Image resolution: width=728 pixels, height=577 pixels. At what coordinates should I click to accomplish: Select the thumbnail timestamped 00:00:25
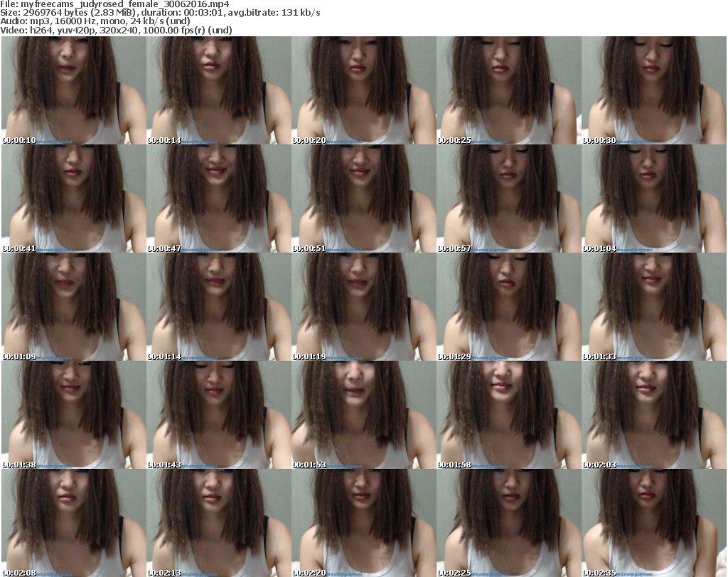pos(509,90)
